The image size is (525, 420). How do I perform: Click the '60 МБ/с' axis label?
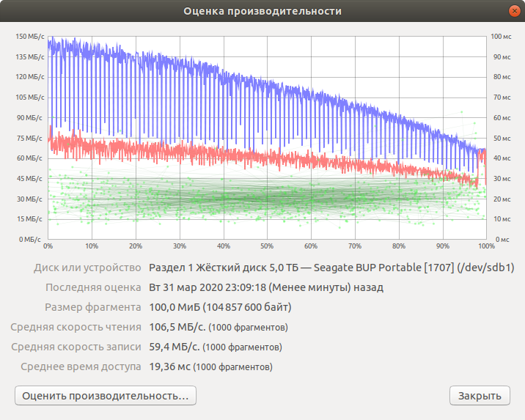coord(30,158)
